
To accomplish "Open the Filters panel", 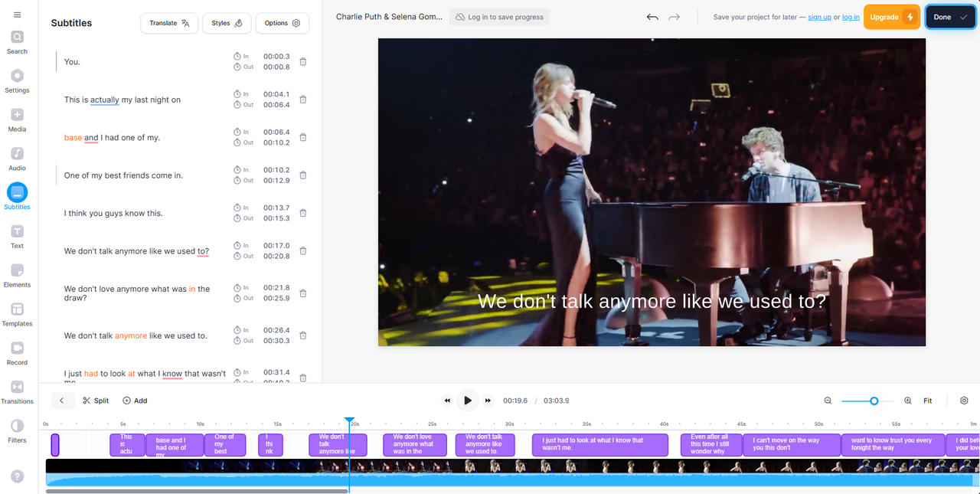I will (17, 431).
